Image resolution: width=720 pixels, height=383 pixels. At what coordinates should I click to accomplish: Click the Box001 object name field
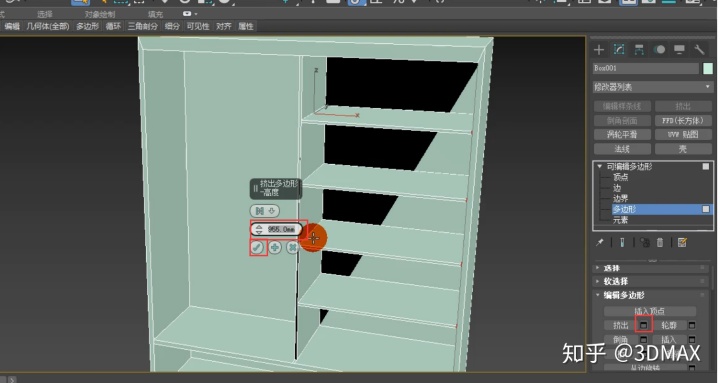point(646,68)
